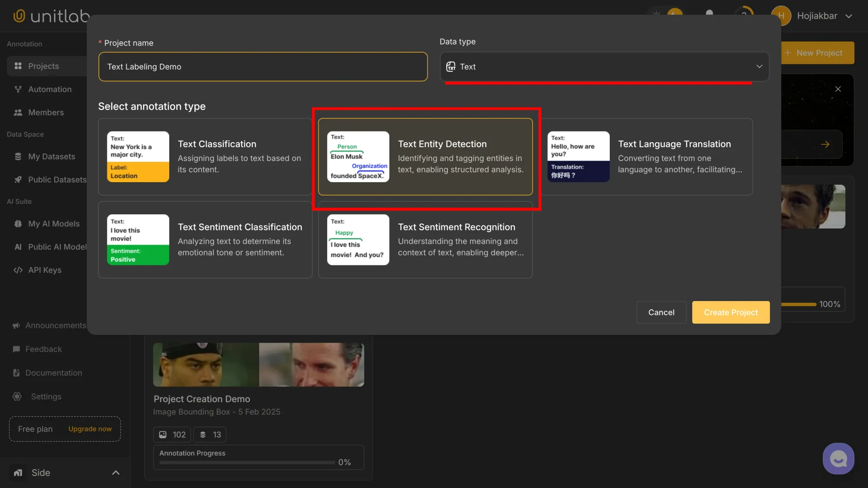Select the Projects icon in the sidebar
868x488 pixels.
(17, 66)
